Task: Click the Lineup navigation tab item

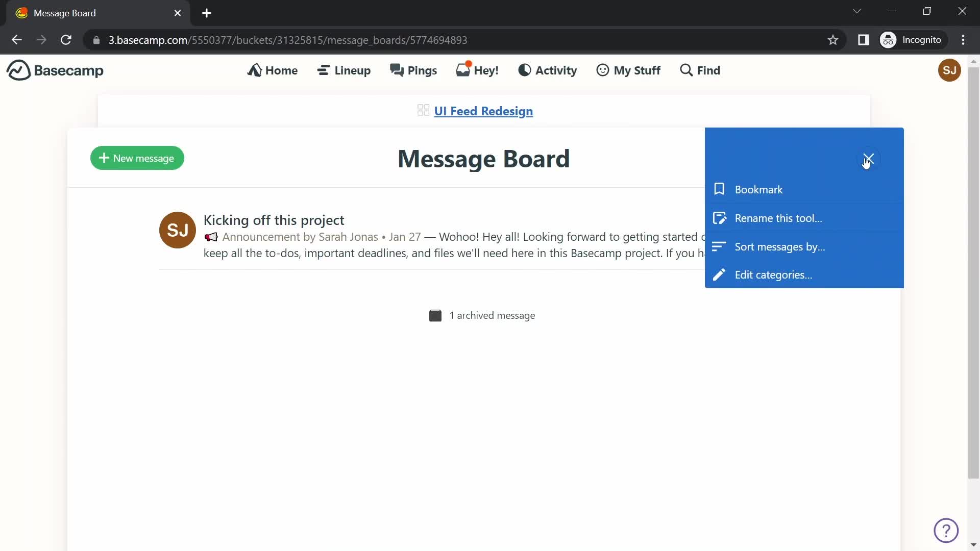Action: [344, 70]
